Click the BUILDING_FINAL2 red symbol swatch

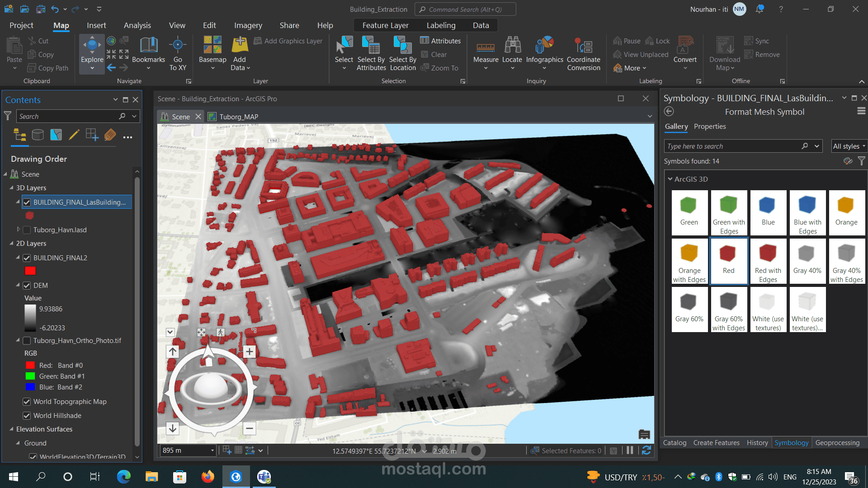click(x=30, y=271)
